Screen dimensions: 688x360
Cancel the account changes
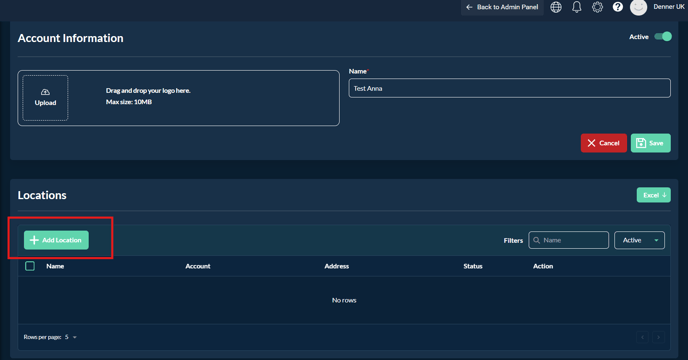coord(604,143)
